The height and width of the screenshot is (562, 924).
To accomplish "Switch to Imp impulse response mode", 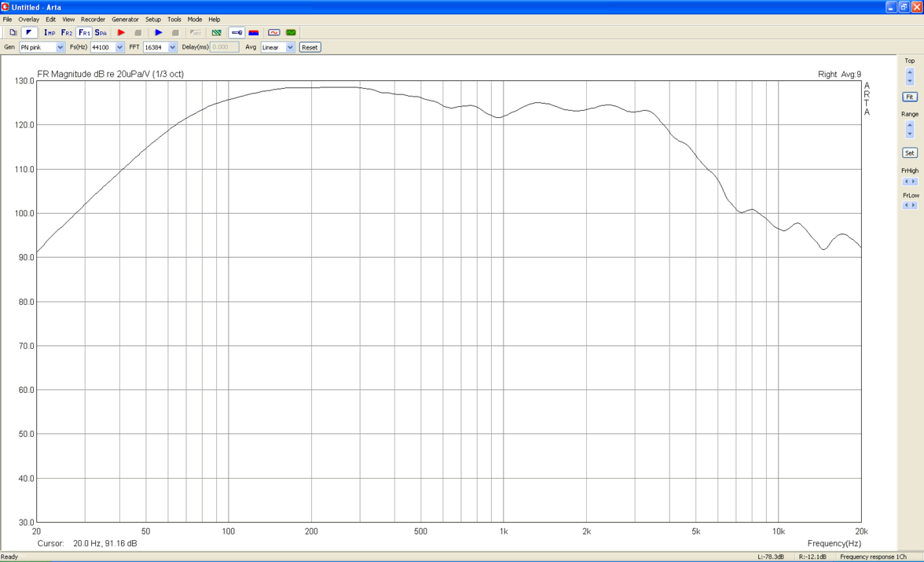I will [x=49, y=32].
